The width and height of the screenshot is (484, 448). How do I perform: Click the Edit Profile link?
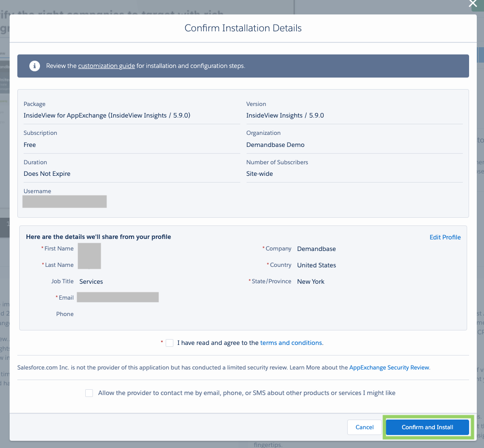click(445, 237)
